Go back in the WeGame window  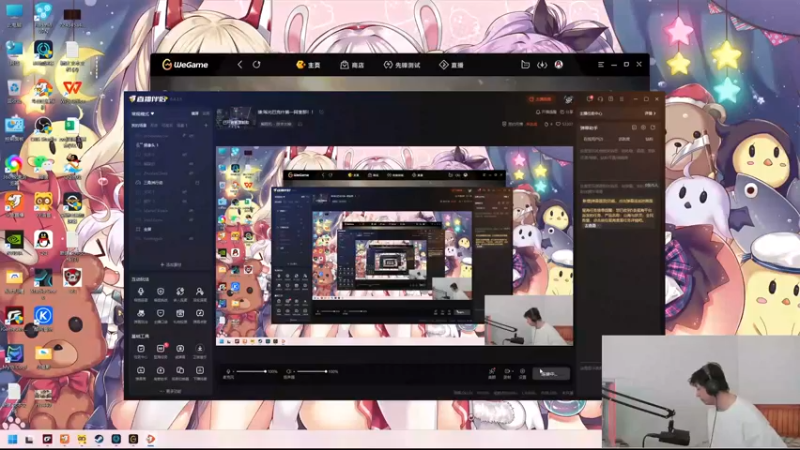coord(240,65)
